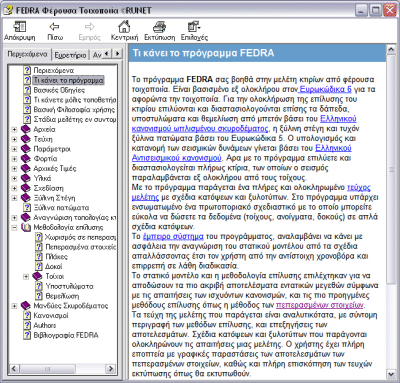Click the Κανονισμοί topic page icon
Viewport: 400px width, 383px height.
coord(27,315)
